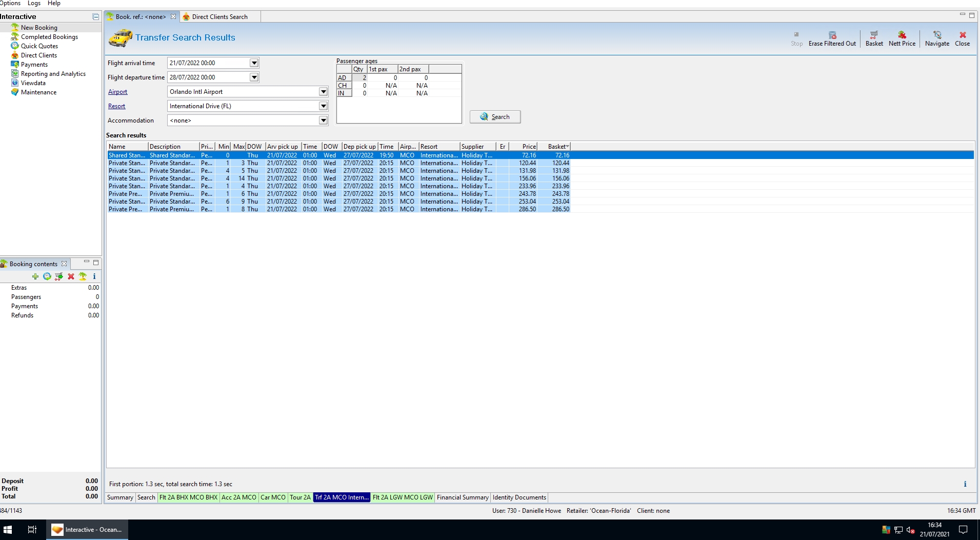Click the Basket toolbar button

click(x=874, y=38)
